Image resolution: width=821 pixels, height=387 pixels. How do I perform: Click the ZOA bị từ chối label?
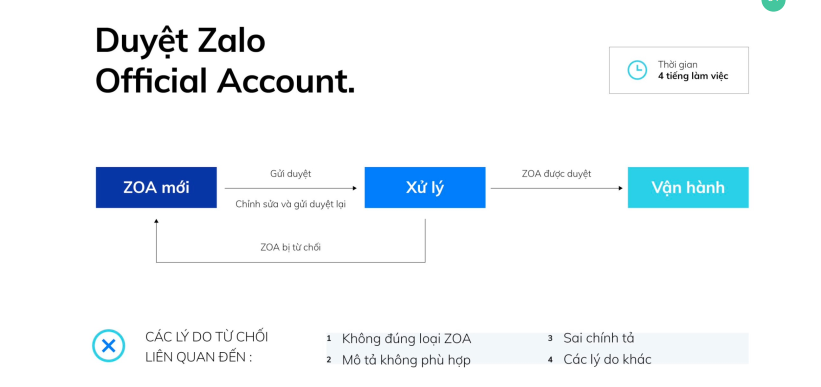pyautogui.click(x=291, y=247)
